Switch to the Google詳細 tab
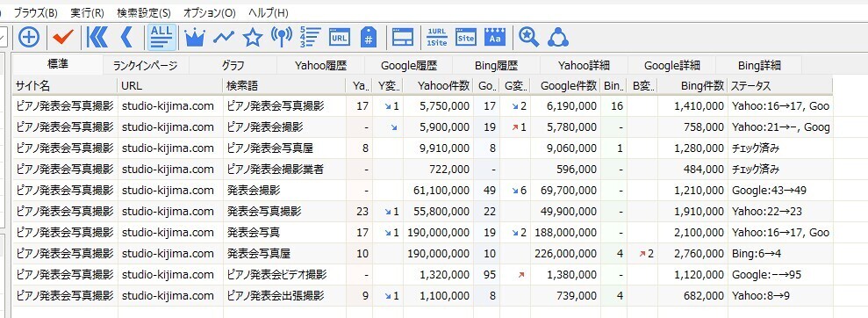Viewport: 868px width, 318px height. click(672, 65)
